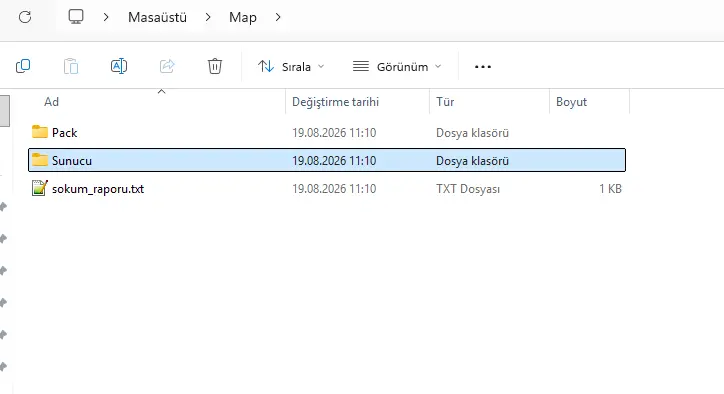This screenshot has height=394, width=724.
Task: Sort by Değiştirme tarihi column header
Action: coord(335,102)
